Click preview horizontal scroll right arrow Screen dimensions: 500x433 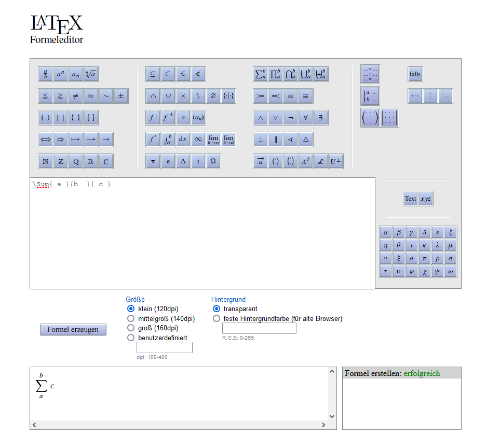[x=323, y=425]
